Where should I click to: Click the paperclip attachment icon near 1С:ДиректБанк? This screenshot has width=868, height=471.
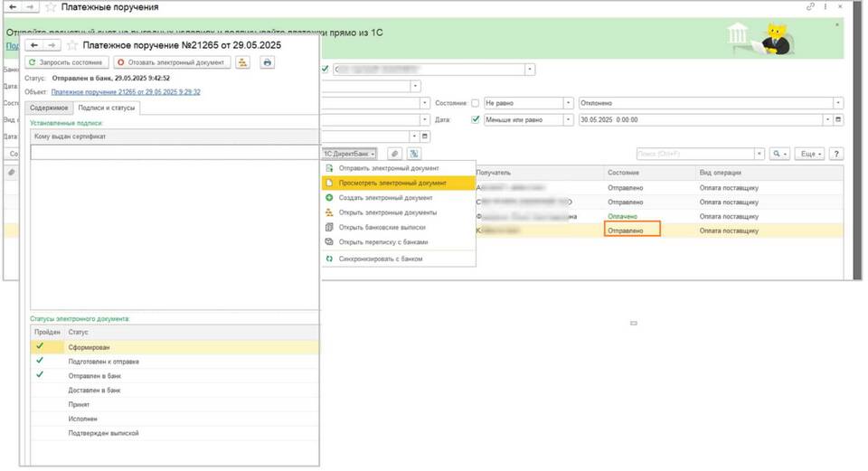[394, 155]
